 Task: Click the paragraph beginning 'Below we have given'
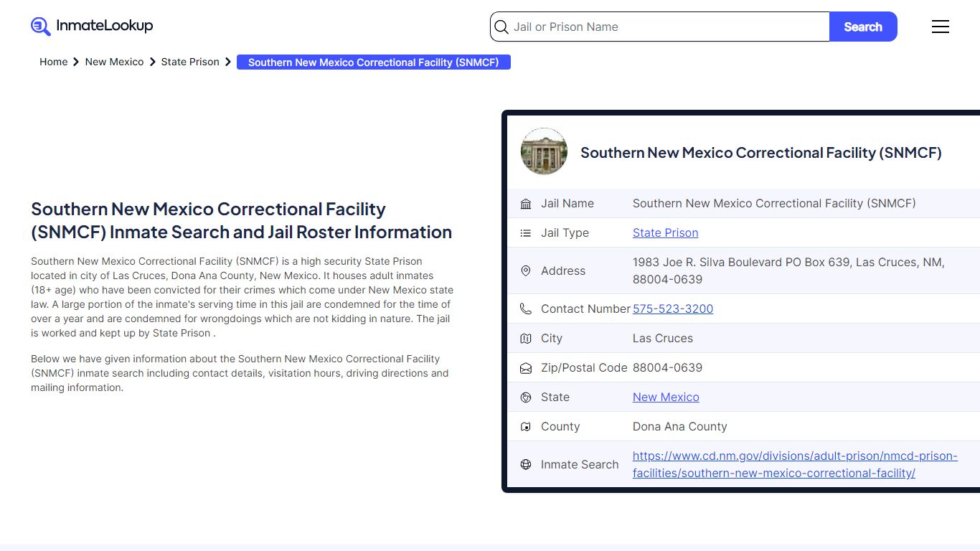click(x=240, y=373)
